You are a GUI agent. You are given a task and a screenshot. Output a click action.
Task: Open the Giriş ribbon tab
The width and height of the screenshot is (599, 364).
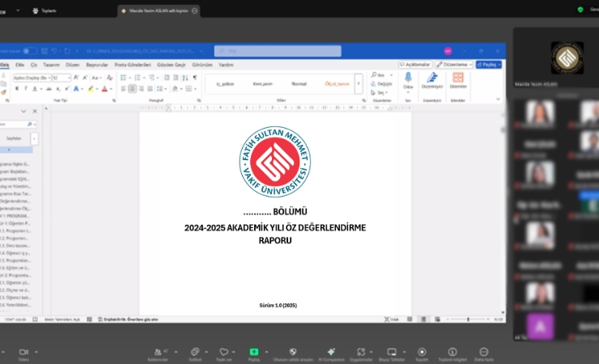tap(4, 65)
